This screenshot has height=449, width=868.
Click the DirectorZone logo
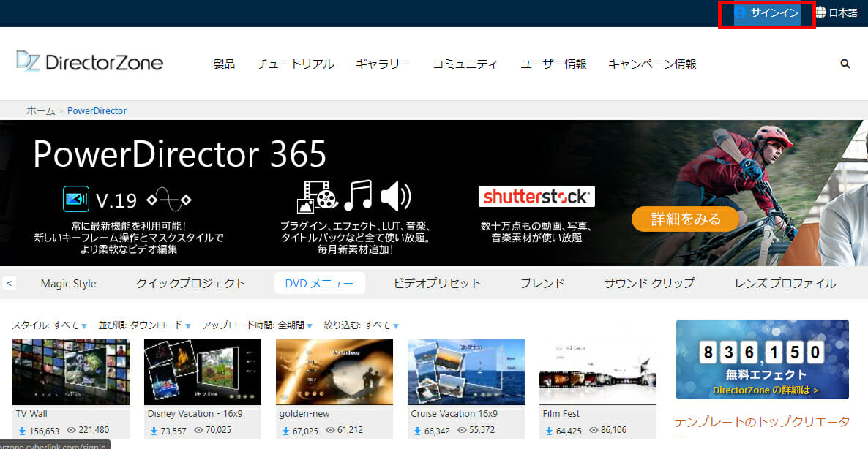pos(90,62)
